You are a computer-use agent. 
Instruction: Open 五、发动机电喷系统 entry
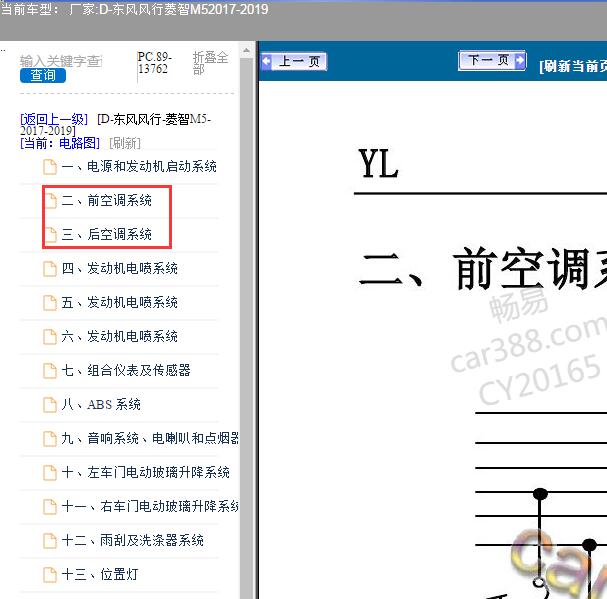[120, 302]
